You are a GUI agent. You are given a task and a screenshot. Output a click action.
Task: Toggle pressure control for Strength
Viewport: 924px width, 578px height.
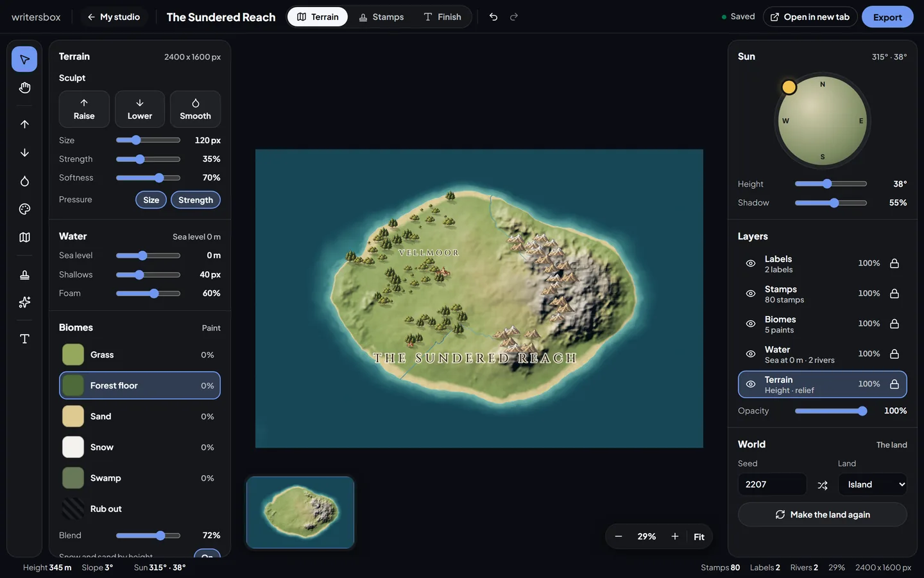(x=196, y=200)
